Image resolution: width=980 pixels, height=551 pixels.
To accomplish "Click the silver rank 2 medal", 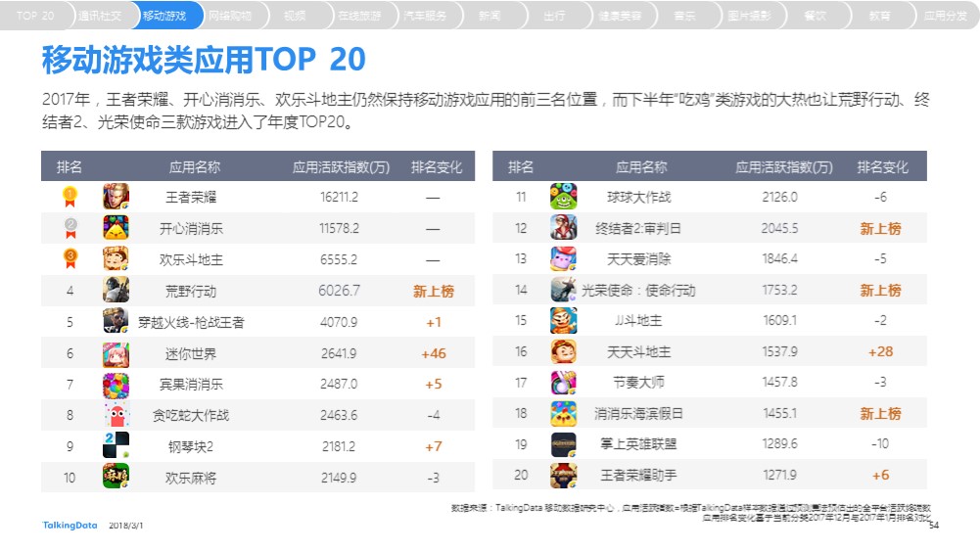I will 70,228.
